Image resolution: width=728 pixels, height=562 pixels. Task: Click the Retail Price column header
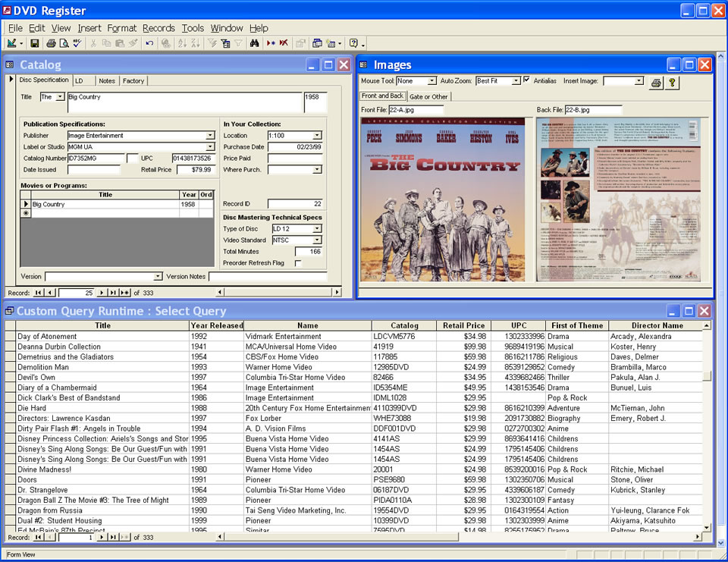tap(463, 325)
